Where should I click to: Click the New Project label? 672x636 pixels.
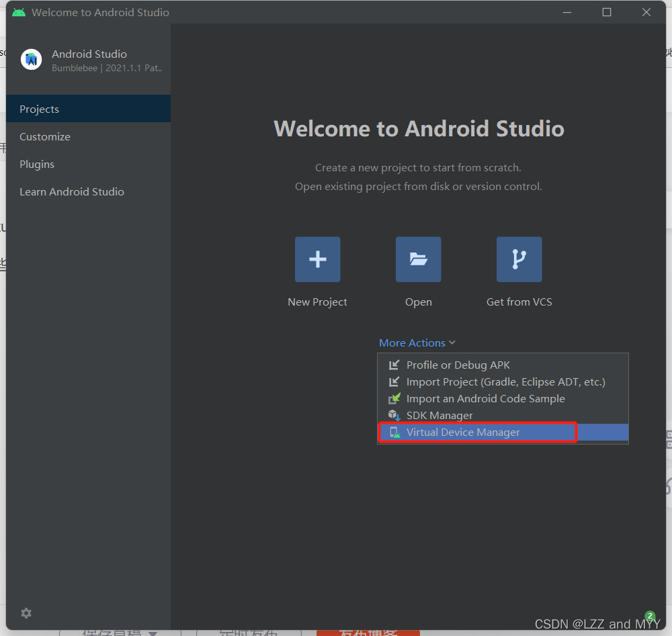point(318,302)
